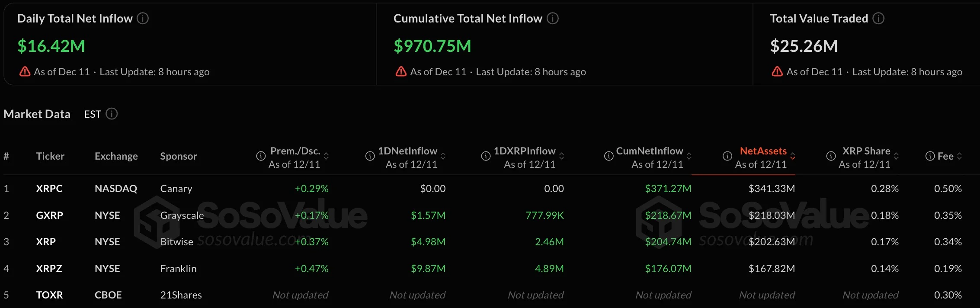Click info icon next to CumNetInflow column
The image size is (980, 308).
click(x=608, y=156)
